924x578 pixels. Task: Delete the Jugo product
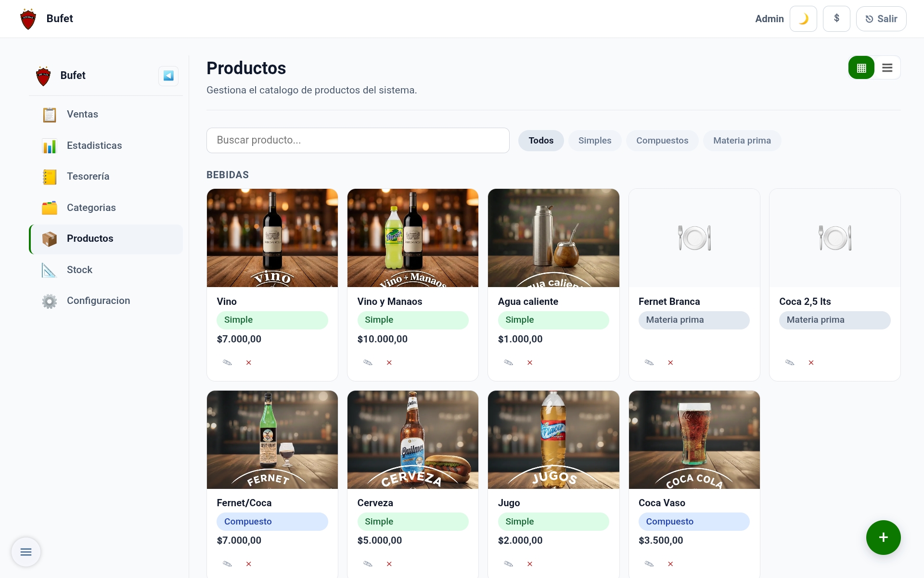pos(530,564)
